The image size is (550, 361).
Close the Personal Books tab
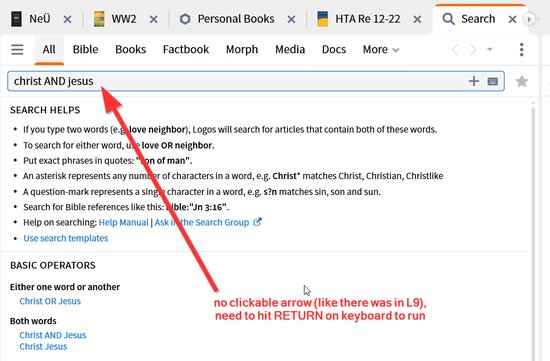click(291, 19)
